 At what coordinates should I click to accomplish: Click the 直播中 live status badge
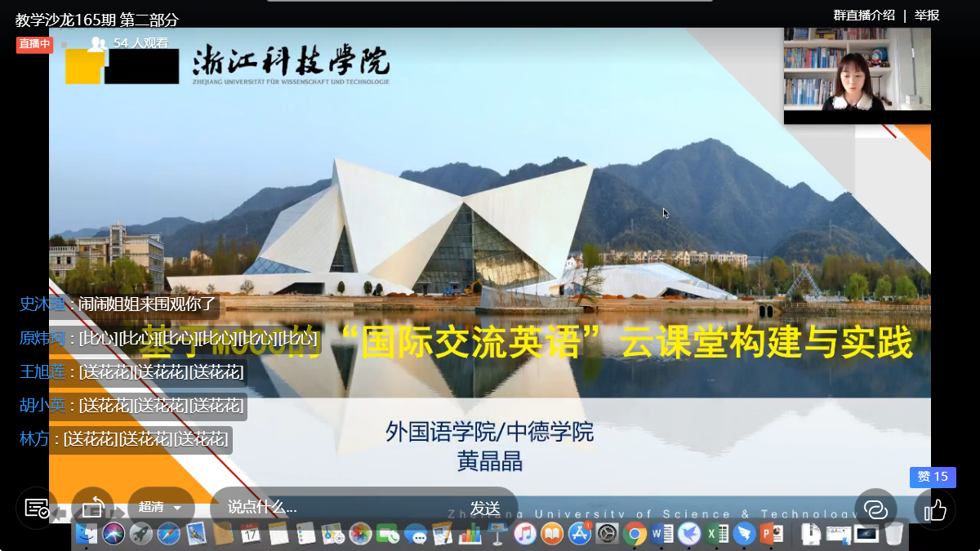34,44
